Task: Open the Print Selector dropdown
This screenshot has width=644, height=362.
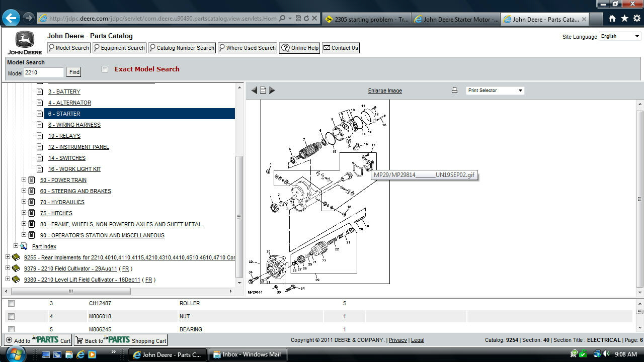Action: point(495,90)
